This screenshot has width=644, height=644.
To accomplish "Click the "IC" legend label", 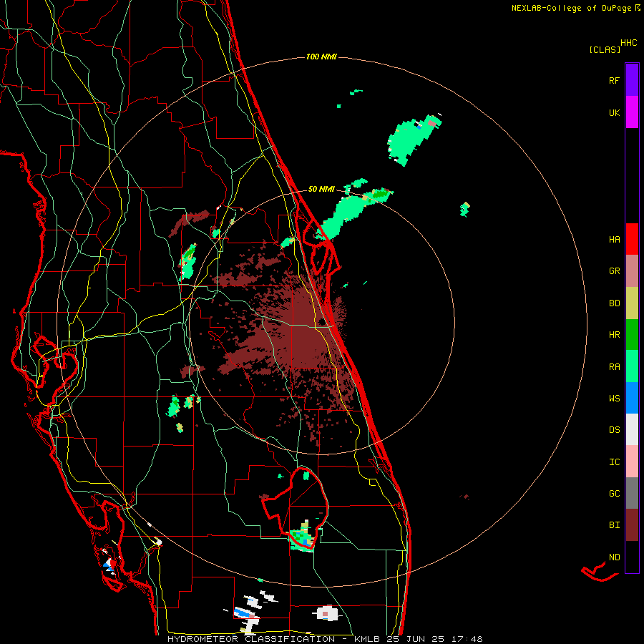I will (614, 462).
